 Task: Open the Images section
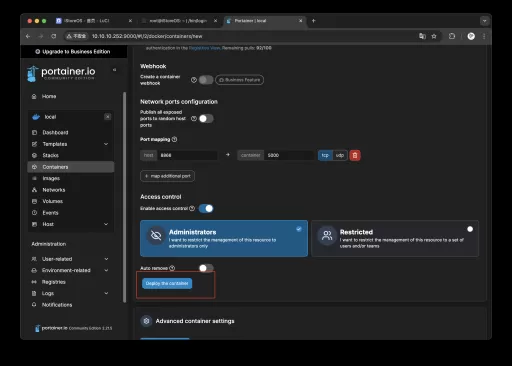coord(51,178)
